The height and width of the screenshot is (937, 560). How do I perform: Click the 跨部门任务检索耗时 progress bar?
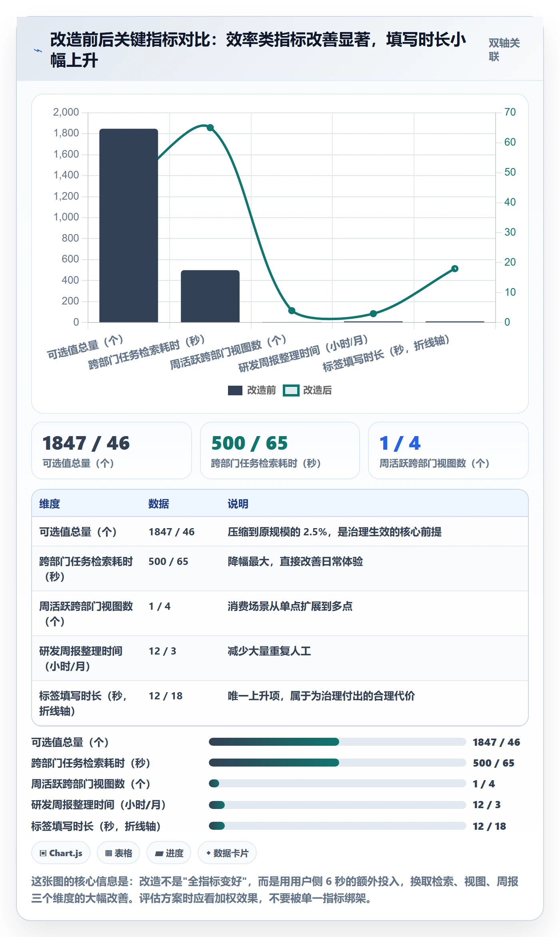tap(337, 763)
